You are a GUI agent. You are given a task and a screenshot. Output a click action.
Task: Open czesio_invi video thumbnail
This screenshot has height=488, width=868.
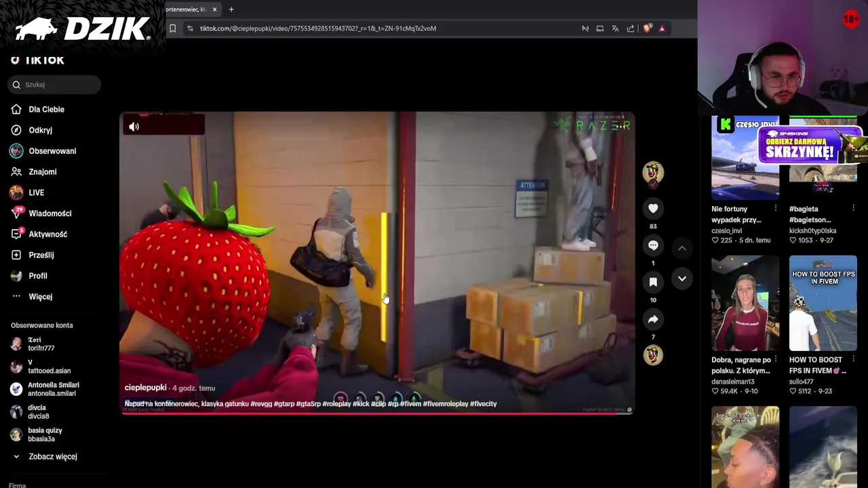[x=745, y=158]
